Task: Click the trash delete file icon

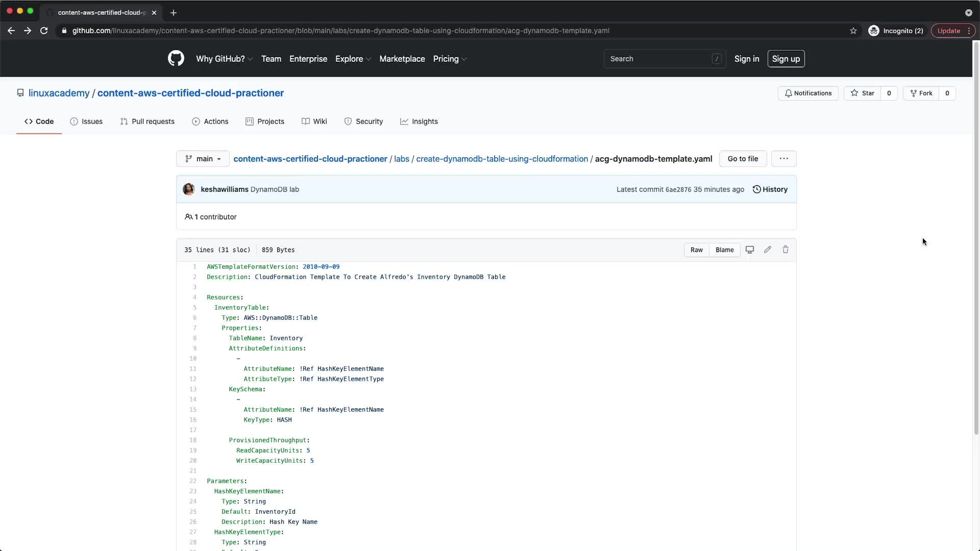Action: click(786, 249)
